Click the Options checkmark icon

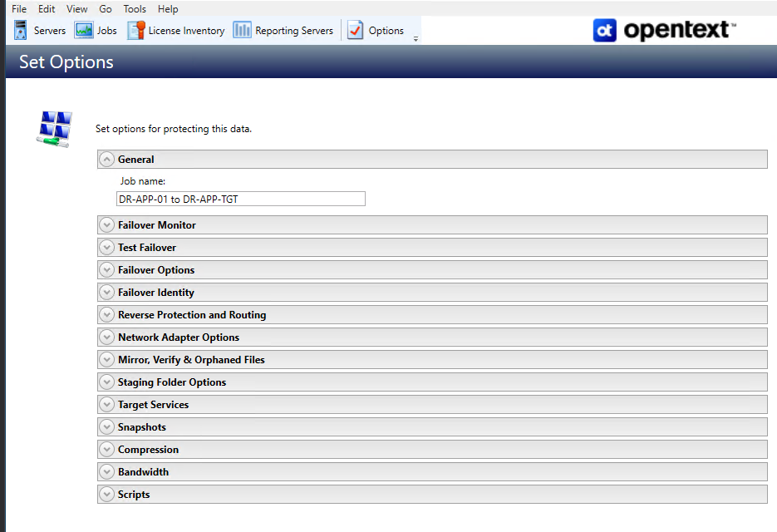[356, 31]
